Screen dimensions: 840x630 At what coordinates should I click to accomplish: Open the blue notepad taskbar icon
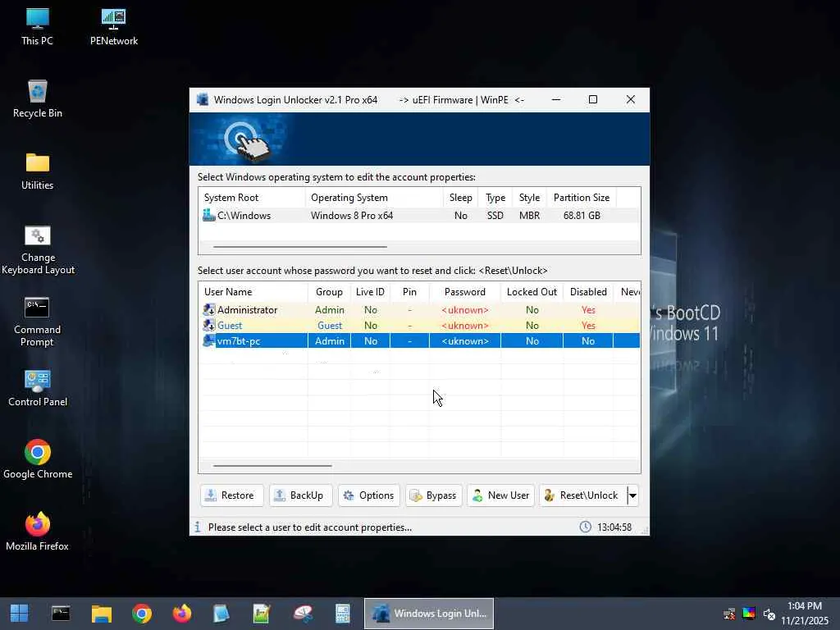(x=221, y=614)
